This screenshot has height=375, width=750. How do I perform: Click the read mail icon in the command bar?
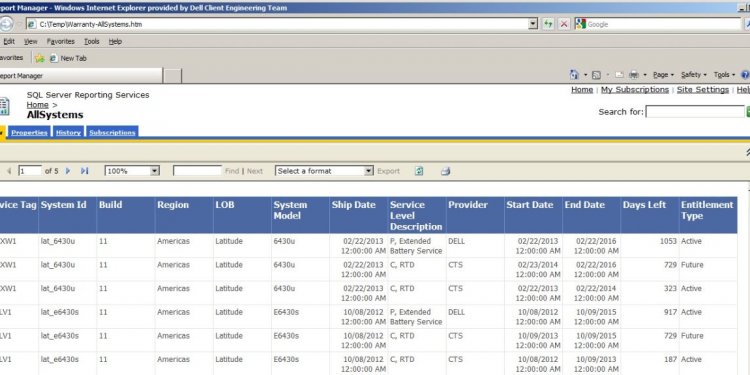(619, 75)
